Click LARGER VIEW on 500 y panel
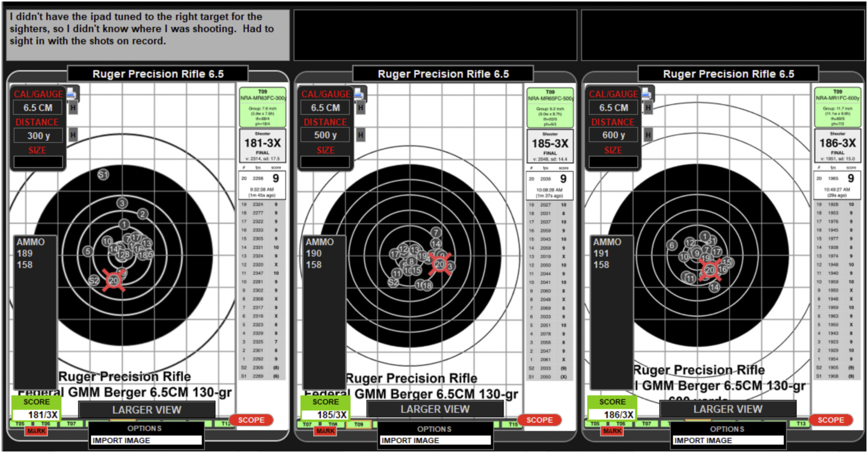 point(435,409)
